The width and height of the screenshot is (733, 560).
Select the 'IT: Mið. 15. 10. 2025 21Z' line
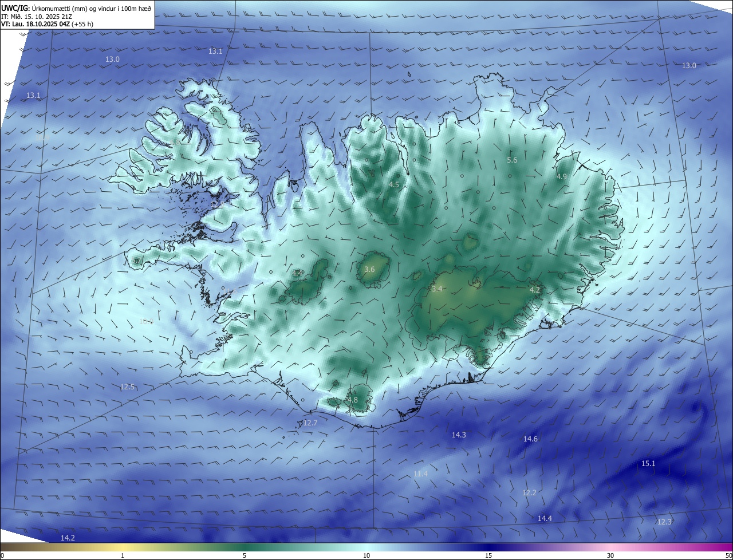(x=37, y=16)
